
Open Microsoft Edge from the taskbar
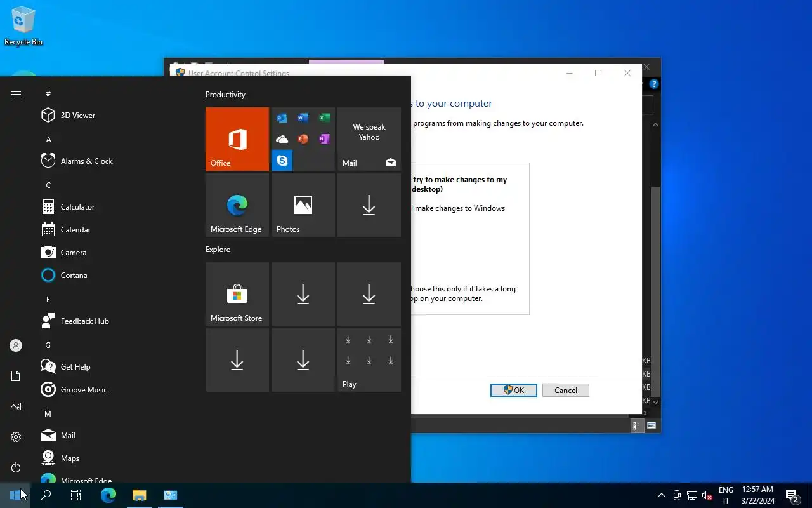(108, 495)
